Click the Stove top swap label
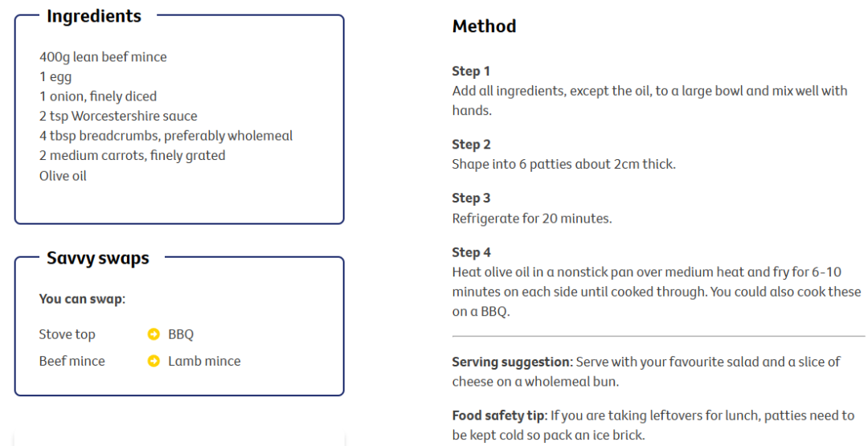The height and width of the screenshot is (446, 868). pyautogui.click(x=67, y=334)
